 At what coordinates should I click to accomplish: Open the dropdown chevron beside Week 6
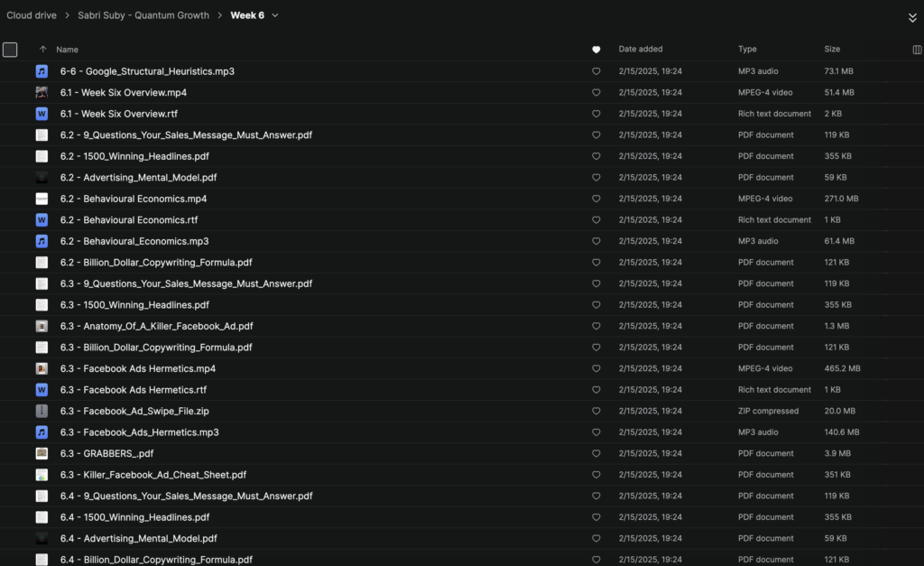pyautogui.click(x=274, y=15)
